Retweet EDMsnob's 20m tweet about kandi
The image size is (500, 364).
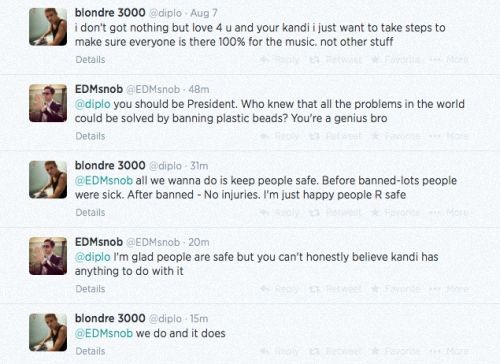[335, 289]
